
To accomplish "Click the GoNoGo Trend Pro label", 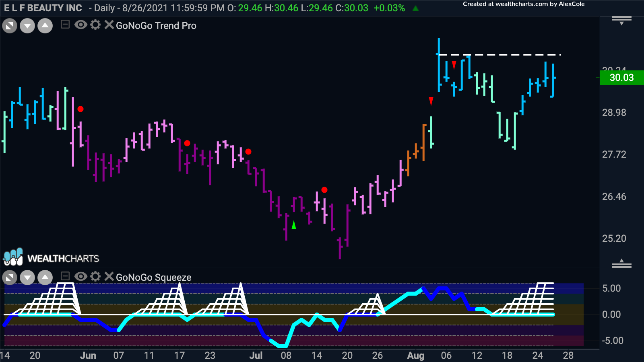I will [x=156, y=26].
